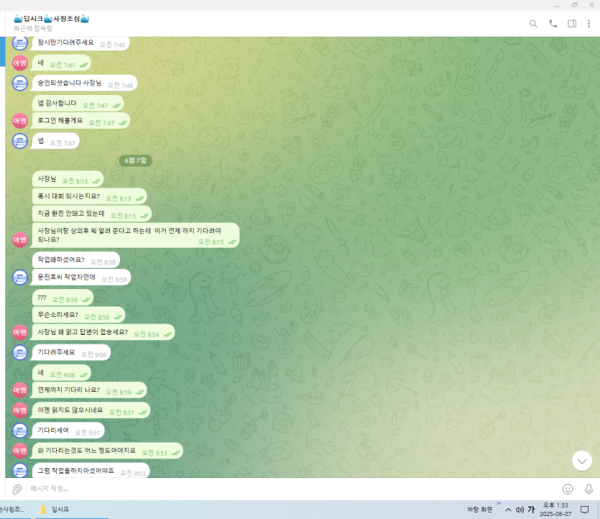Viewport: 600px width, 519px height.
Task: Open the volume control in tray
Action: pyautogui.click(x=519, y=509)
